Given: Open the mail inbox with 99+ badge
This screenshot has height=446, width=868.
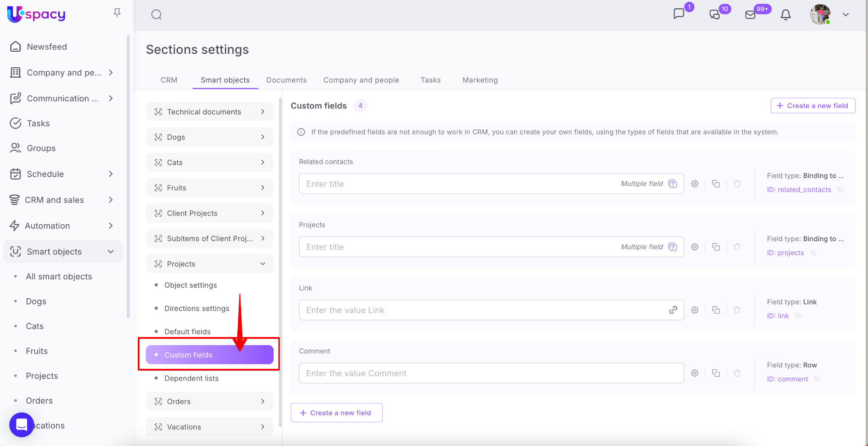Looking at the screenshot, I should [750, 15].
